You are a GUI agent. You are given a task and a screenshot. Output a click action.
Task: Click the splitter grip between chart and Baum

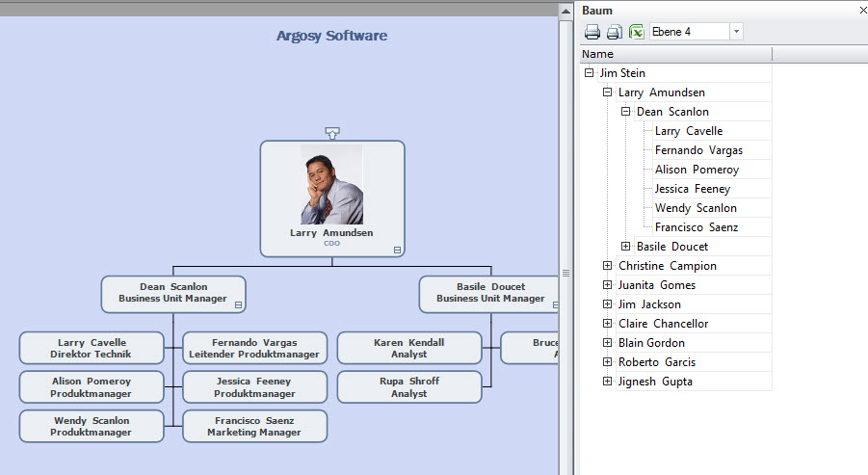(566, 273)
